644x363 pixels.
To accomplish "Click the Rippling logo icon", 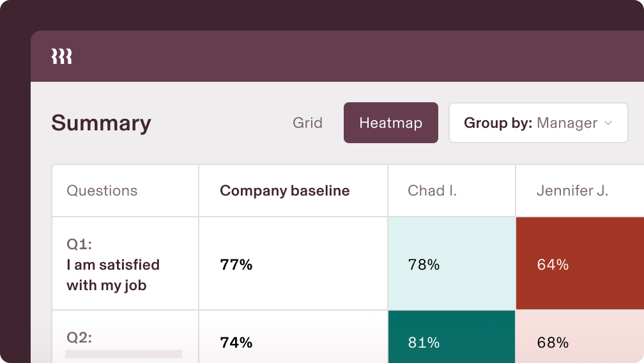I will [x=61, y=56].
